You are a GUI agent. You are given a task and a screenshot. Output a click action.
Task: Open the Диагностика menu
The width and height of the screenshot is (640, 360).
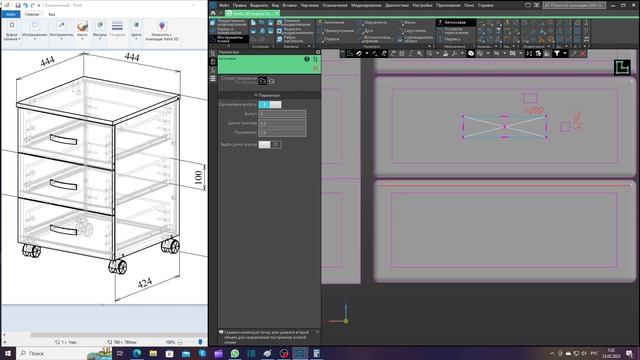[397, 5]
